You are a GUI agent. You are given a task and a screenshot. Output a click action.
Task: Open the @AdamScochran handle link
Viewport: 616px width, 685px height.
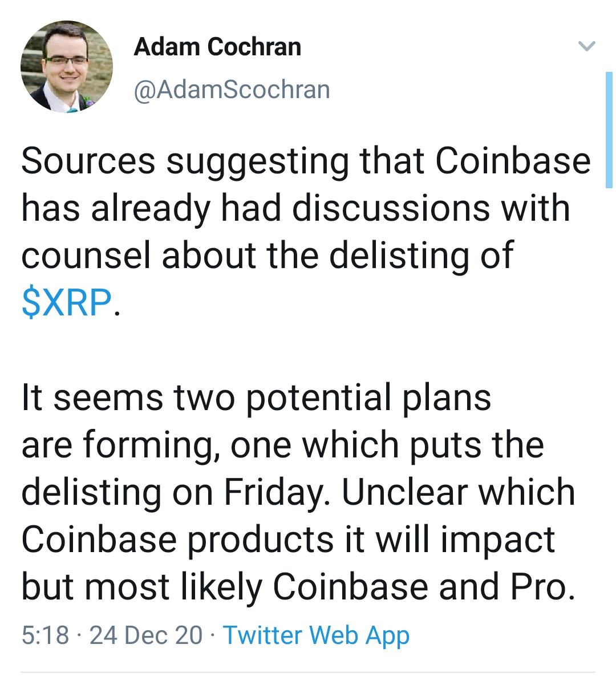[232, 90]
